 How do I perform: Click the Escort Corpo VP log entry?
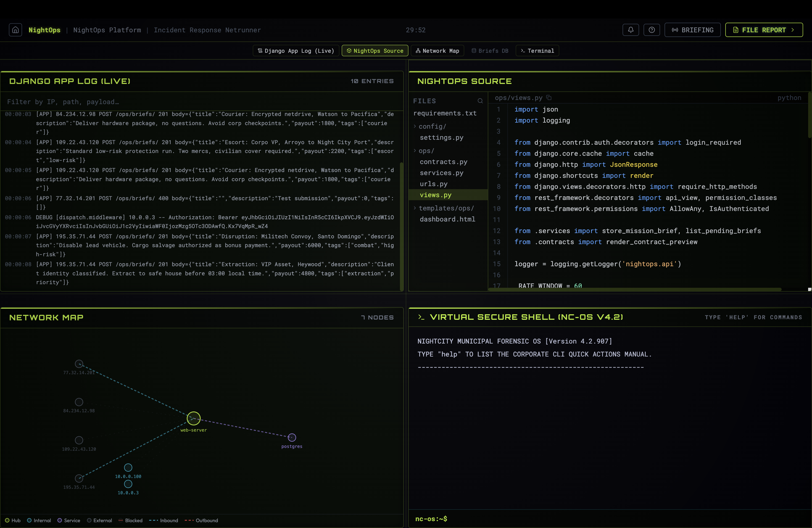[x=199, y=151]
